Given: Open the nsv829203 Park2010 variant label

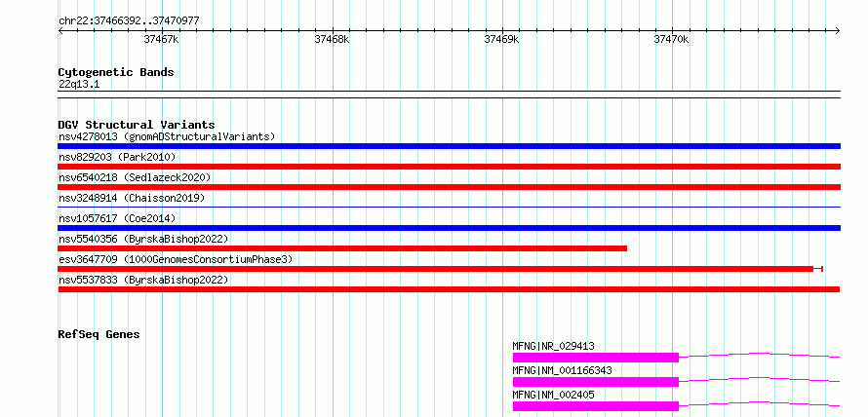Looking at the screenshot, I should click(117, 157).
